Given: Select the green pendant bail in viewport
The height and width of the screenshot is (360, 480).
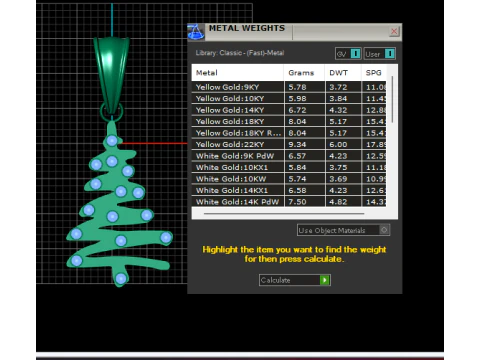Looking at the screenshot, I should pyautogui.click(x=112, y=75).
